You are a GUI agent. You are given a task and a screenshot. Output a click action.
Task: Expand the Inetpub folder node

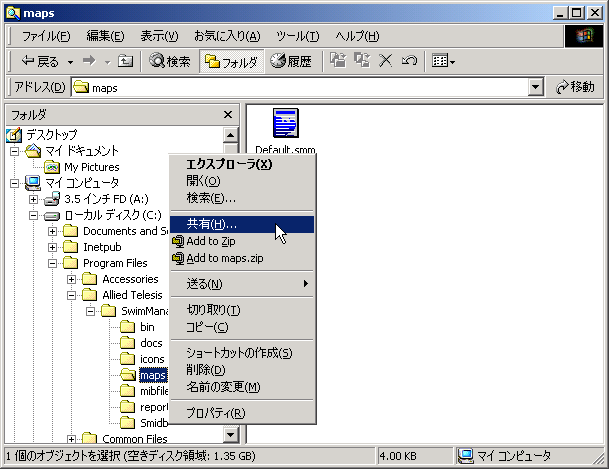[52, 247]
